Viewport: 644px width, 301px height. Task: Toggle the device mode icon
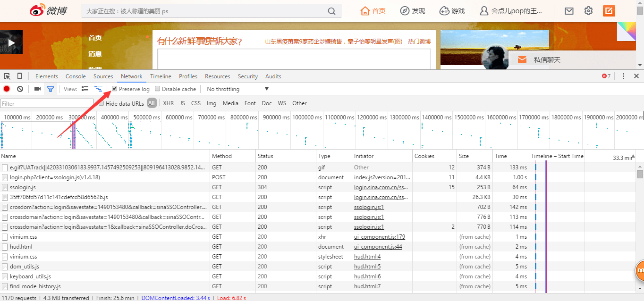coord(19,76)
